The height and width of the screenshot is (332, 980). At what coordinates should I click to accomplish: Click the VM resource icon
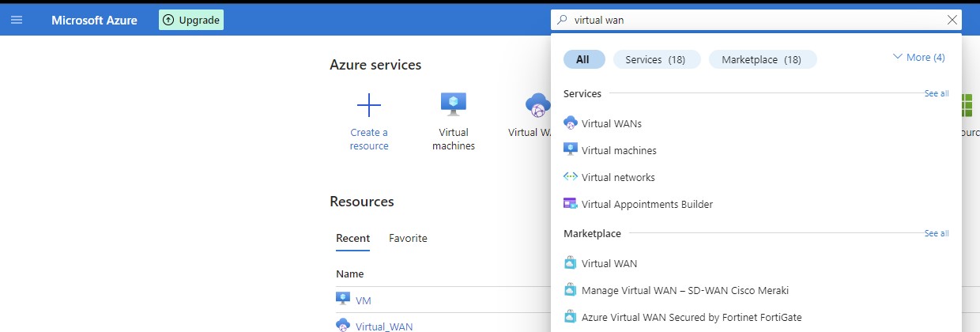coord(343,300)
